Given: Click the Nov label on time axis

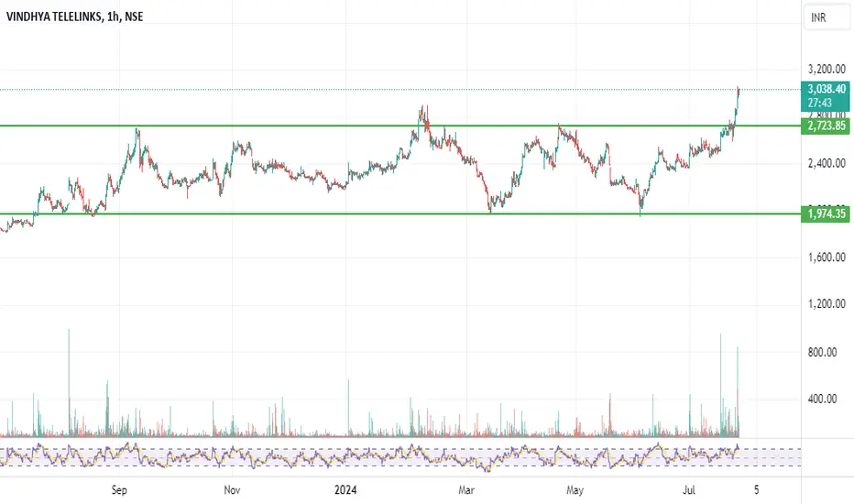Looking at the screenshot, I should (x=232, y=490).
